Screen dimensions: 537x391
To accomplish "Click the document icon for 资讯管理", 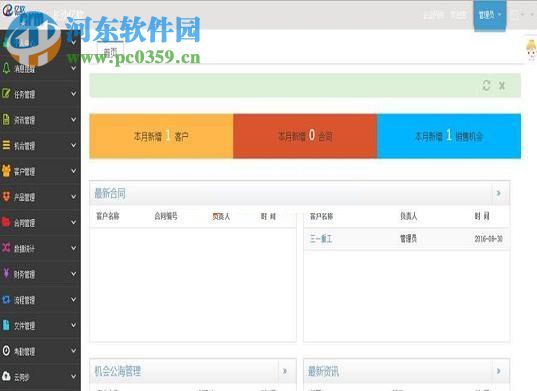I will pyautogui.click(x=6, y=119).
